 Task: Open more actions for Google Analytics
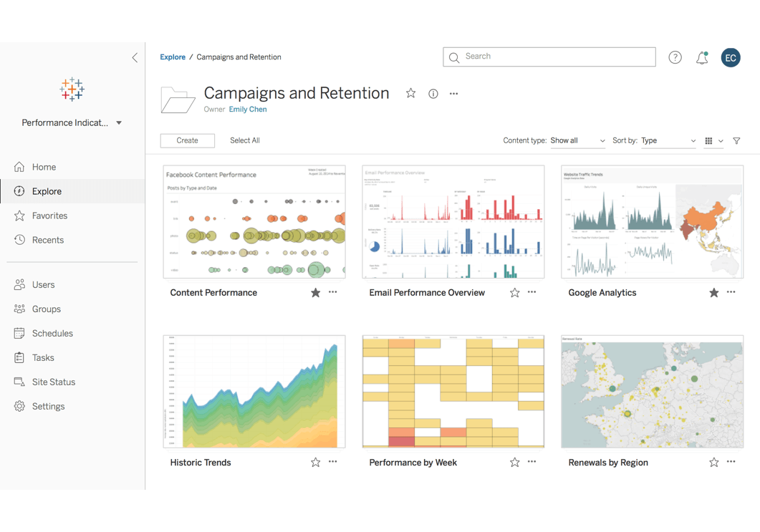(731, 292)
